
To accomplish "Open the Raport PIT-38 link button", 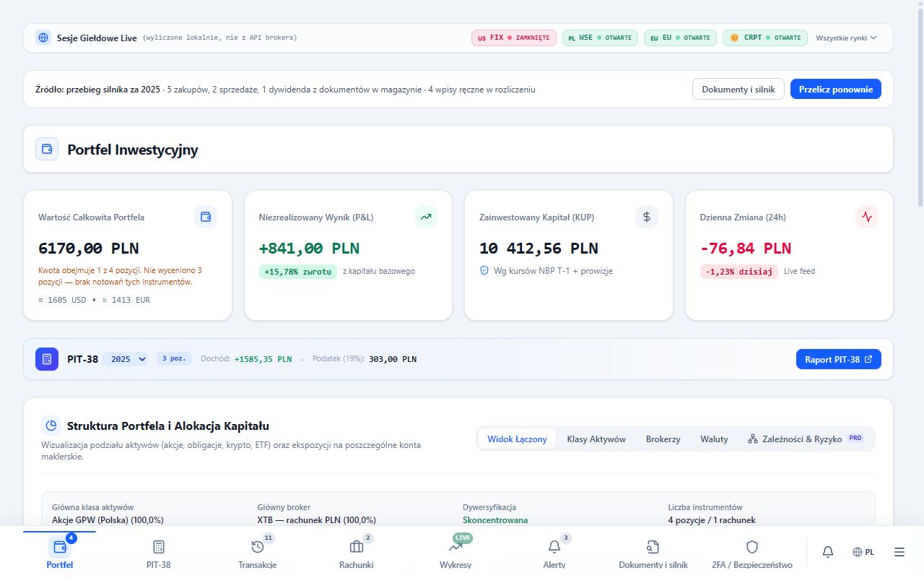I will pyautogui.click(x=839, y=359).
